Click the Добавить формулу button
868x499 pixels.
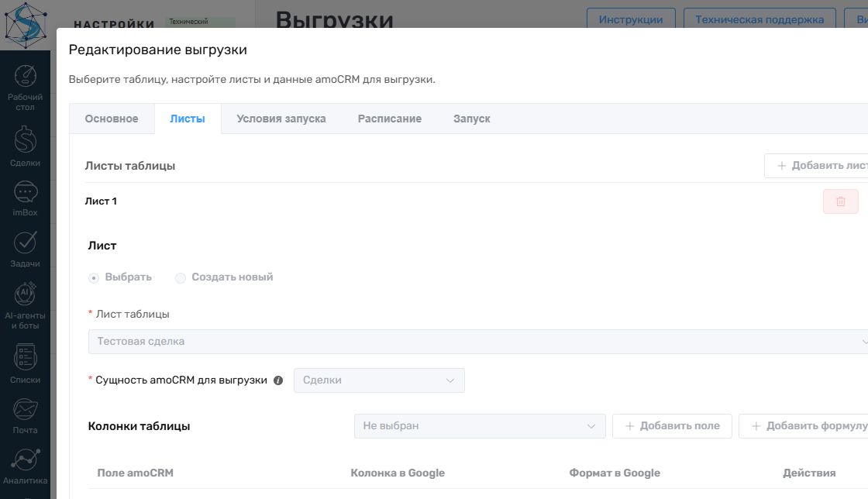pos(804,426)
